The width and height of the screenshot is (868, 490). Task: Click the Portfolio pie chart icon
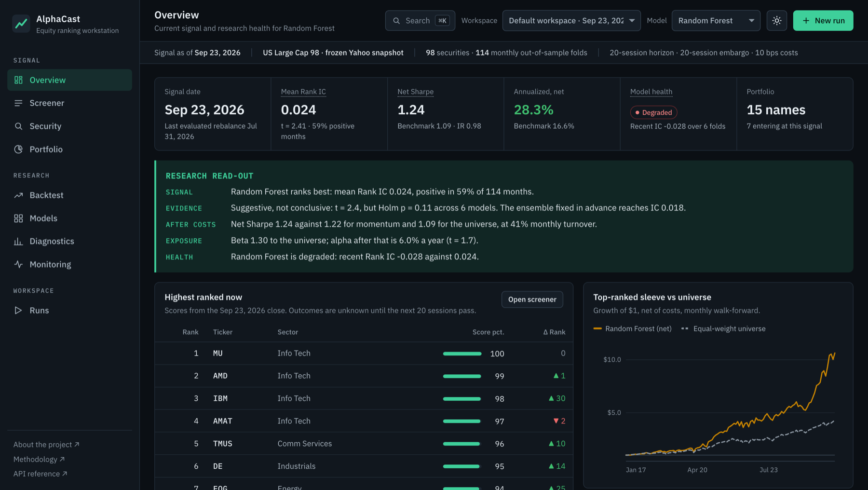pos(18,150)
